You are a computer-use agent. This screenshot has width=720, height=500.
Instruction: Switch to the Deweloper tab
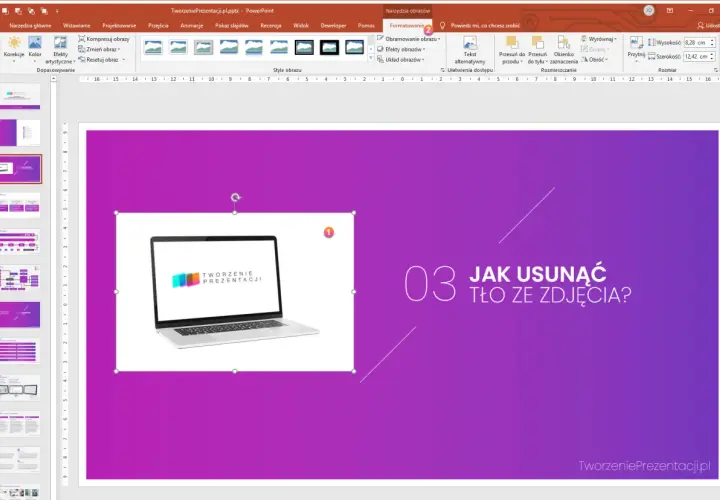333,26
